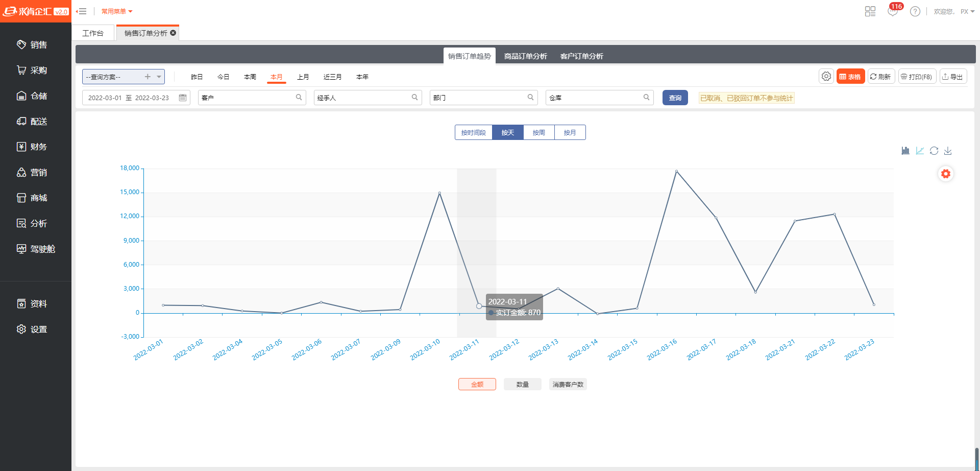Download chart as image
Viewport: 980px width, 471px height.
[x=948, y=151]
